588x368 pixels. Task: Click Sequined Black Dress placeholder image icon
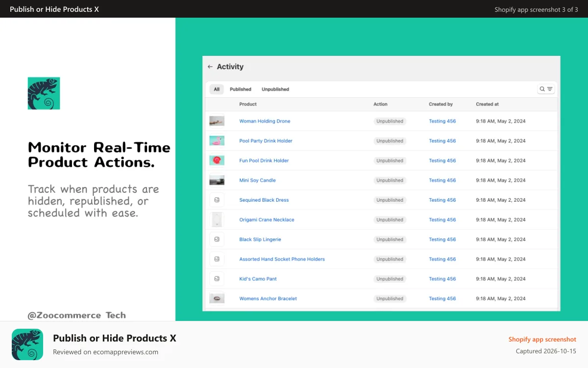click(x=217, y=200)
